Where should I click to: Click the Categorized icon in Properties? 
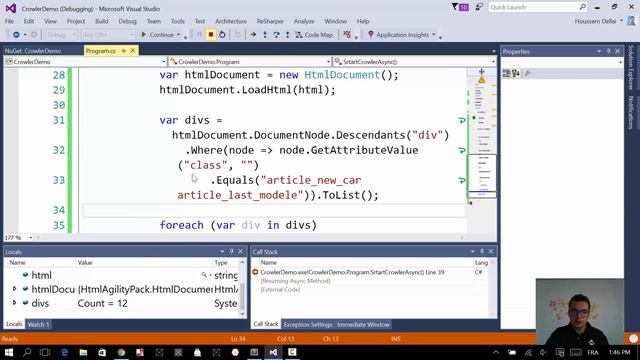[x=506, y=73]
